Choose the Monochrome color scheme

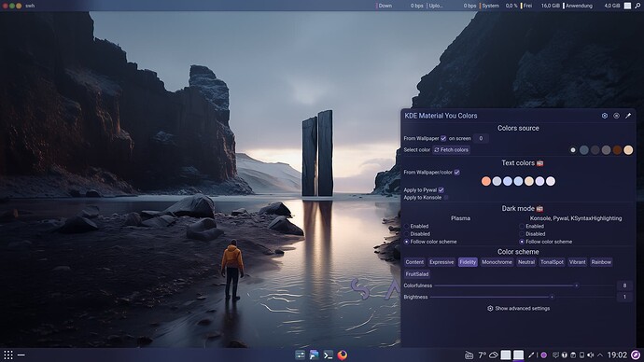tap(497, 262)
